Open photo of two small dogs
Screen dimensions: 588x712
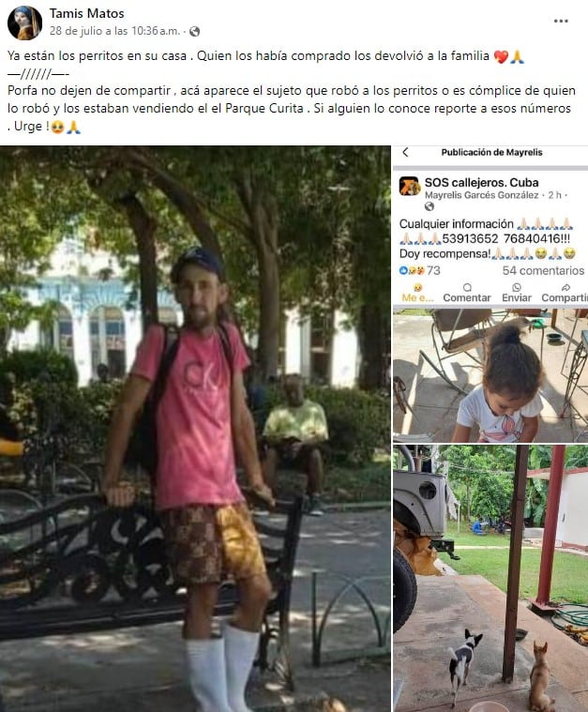pyautogui.click(x=490, y=579)
